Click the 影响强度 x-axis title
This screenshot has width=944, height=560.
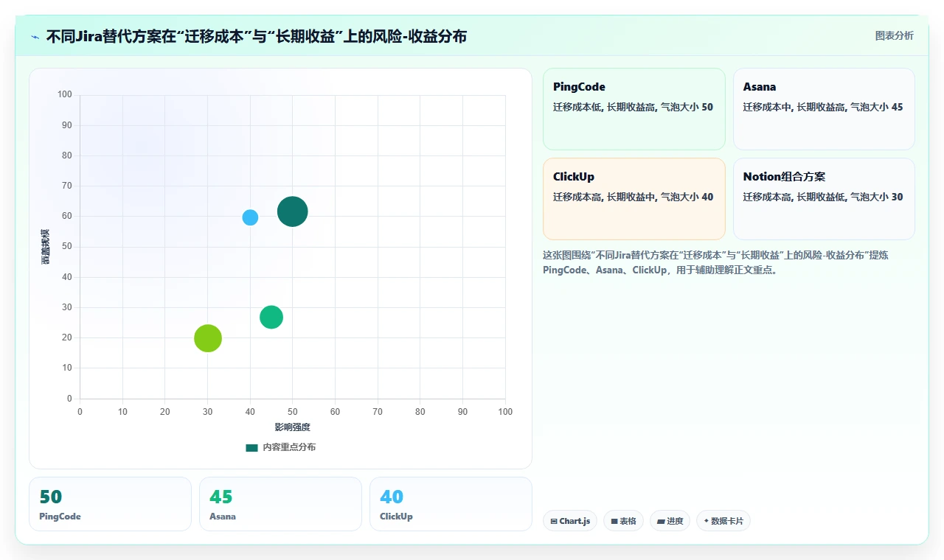pos(293,427)
